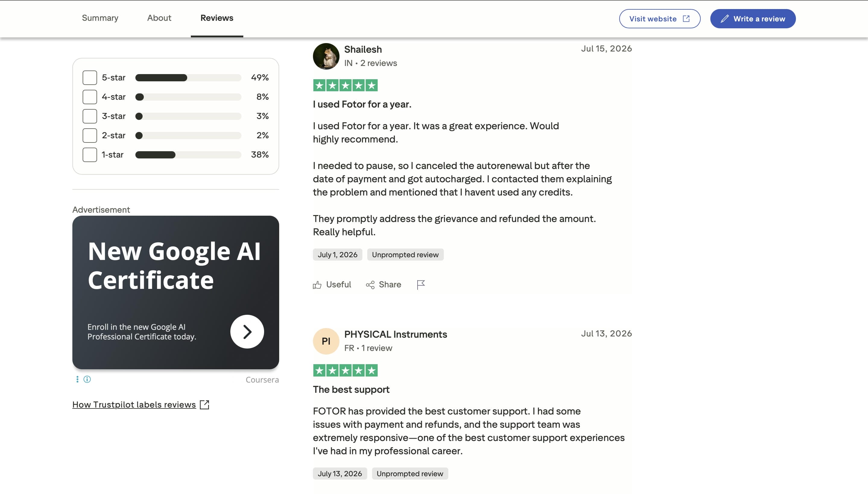Click the Write a review button
868x494 pixels.
point(753,19)
